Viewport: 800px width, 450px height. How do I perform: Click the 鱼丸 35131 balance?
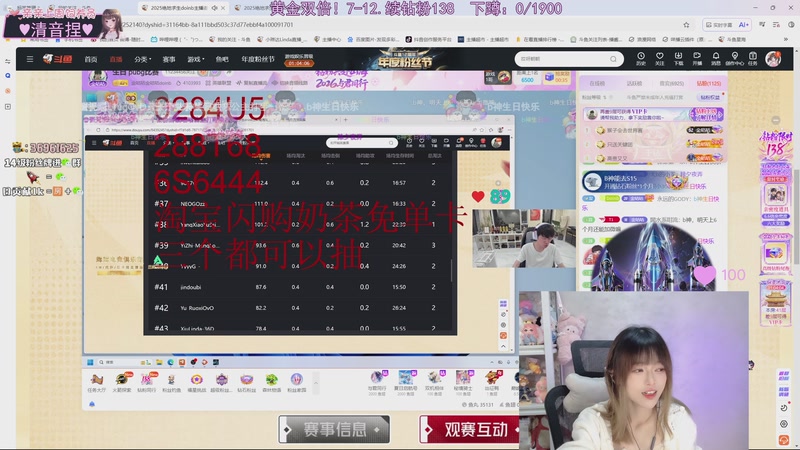pos(478,405)
